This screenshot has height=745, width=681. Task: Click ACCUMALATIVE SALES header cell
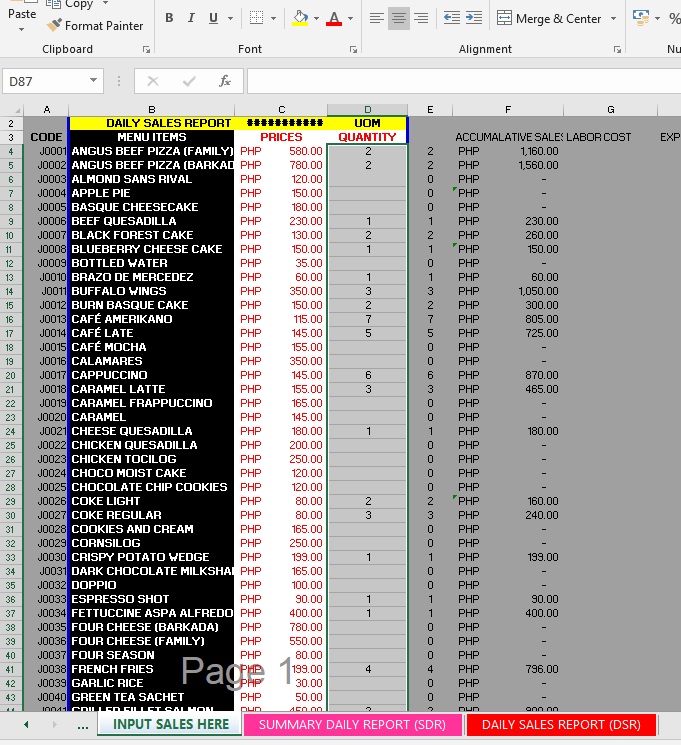[x=508, y=137]
